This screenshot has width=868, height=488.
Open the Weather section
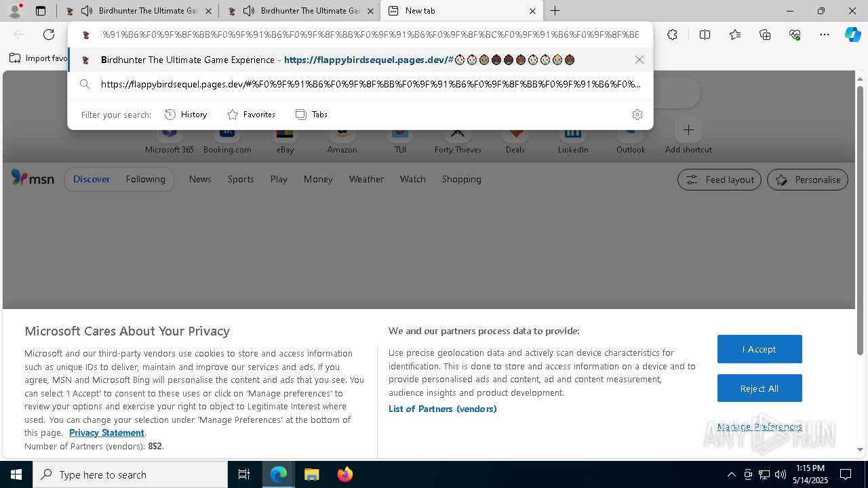[x=366, y=179]
